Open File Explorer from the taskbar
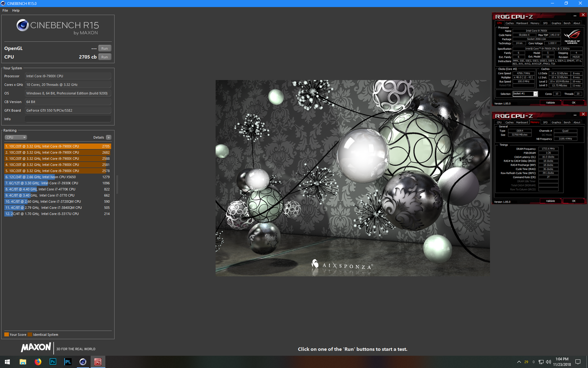This screenshot has width=588, height=368. pos(23,362)
